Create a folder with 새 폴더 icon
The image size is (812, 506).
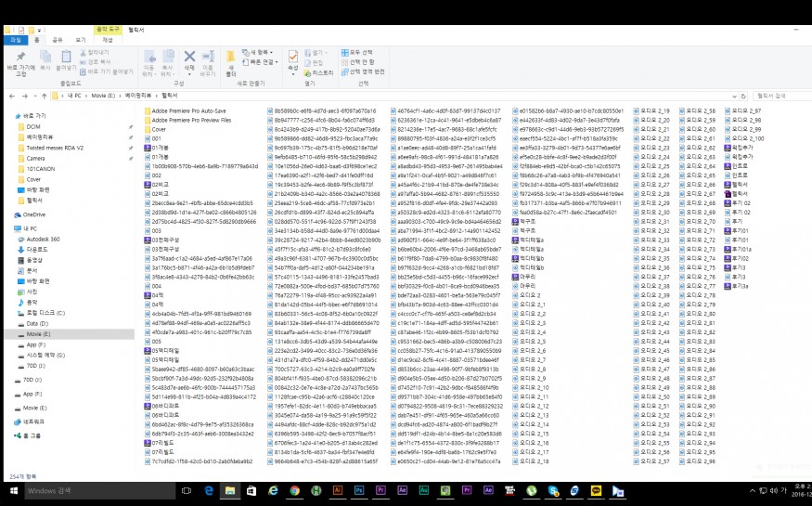point(232,58)
